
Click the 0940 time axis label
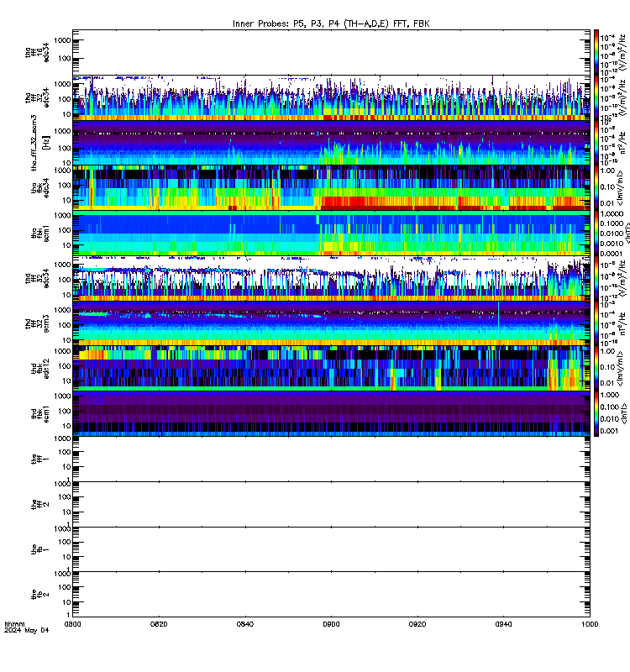[503, 624]
